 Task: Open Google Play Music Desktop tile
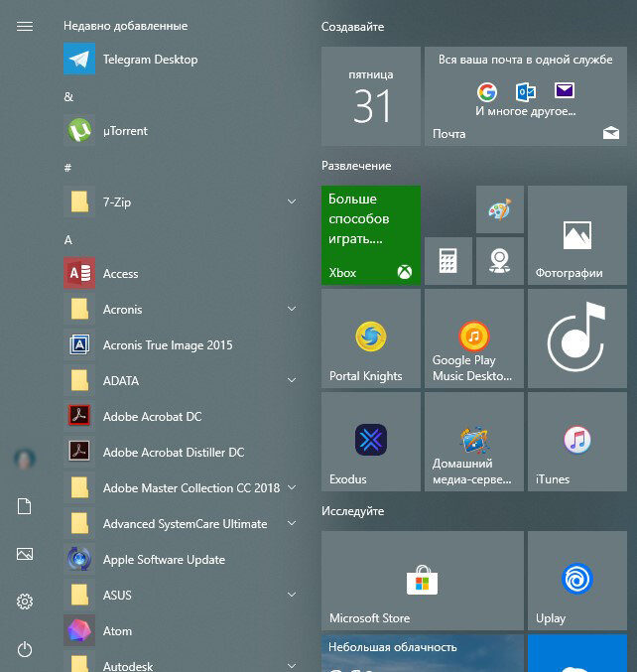coord(474,338)
